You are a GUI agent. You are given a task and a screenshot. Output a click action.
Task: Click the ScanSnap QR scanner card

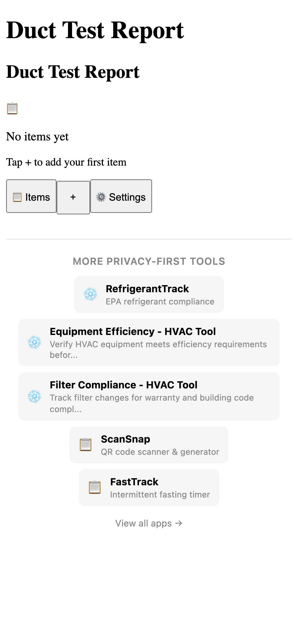[x=149, y=445]
